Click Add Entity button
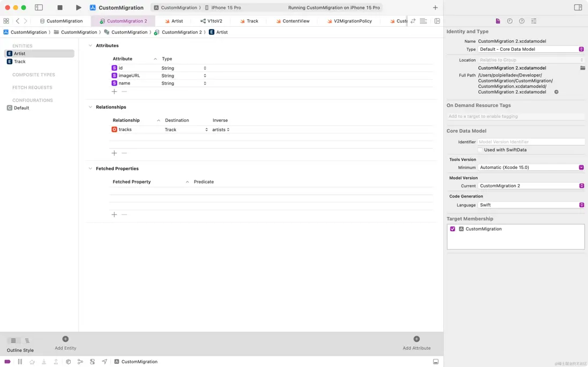Screen dimensions: 588x367 coord(65,342)
